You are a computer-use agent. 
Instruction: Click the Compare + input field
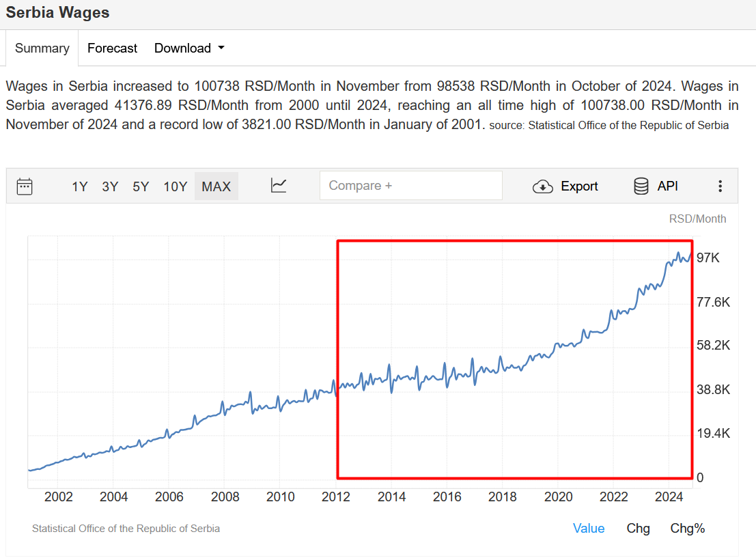coord(410,186)
